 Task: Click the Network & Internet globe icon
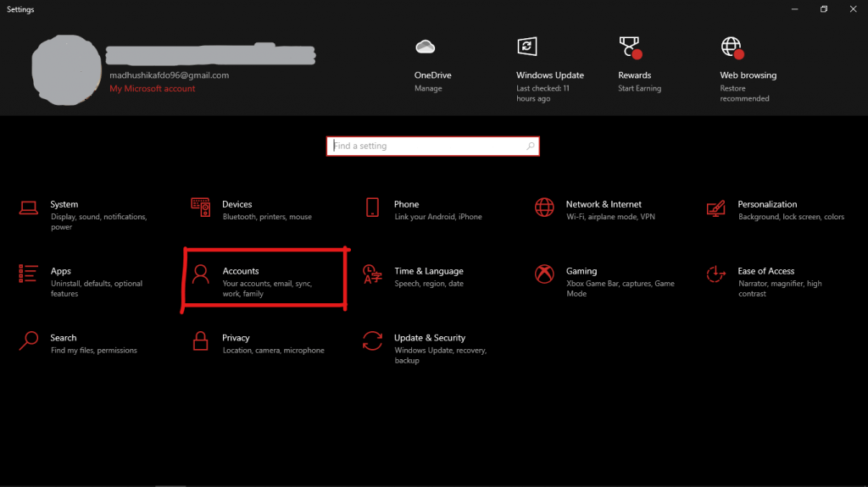[544, 208]
